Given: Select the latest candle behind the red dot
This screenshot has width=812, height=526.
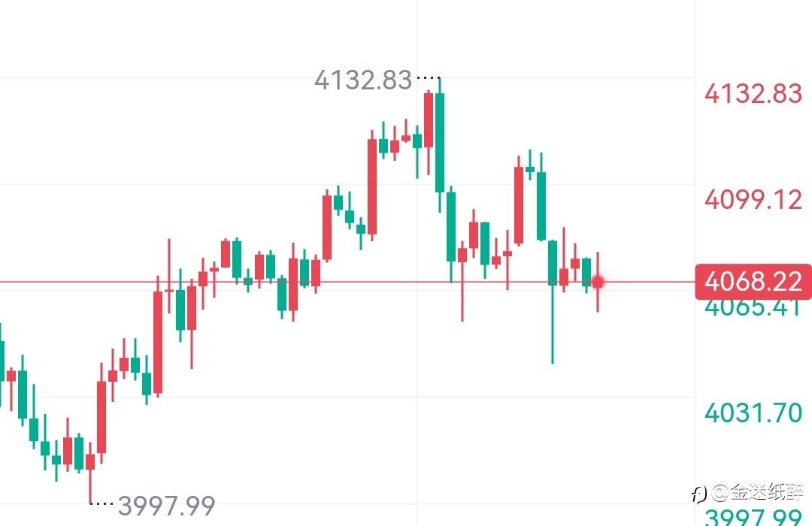Looking at the screenshot, I should tap(598, 283).
